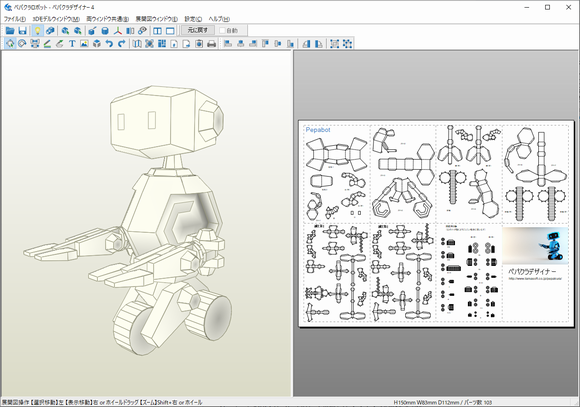The height and width of the screenshot is (407, 580).
Task: Print the pattern with printer icon
Action: 212,44
